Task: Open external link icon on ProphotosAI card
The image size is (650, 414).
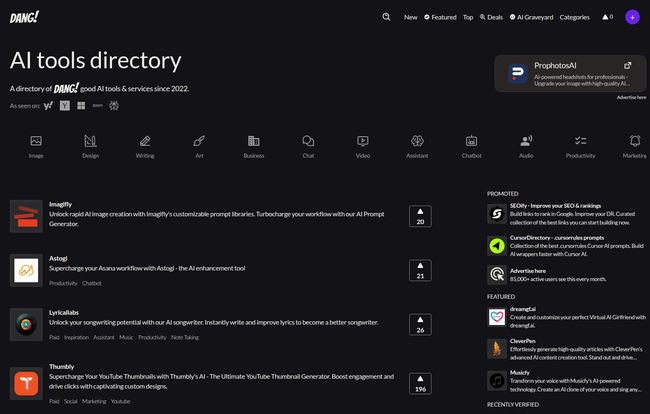Action: (628, 65)
